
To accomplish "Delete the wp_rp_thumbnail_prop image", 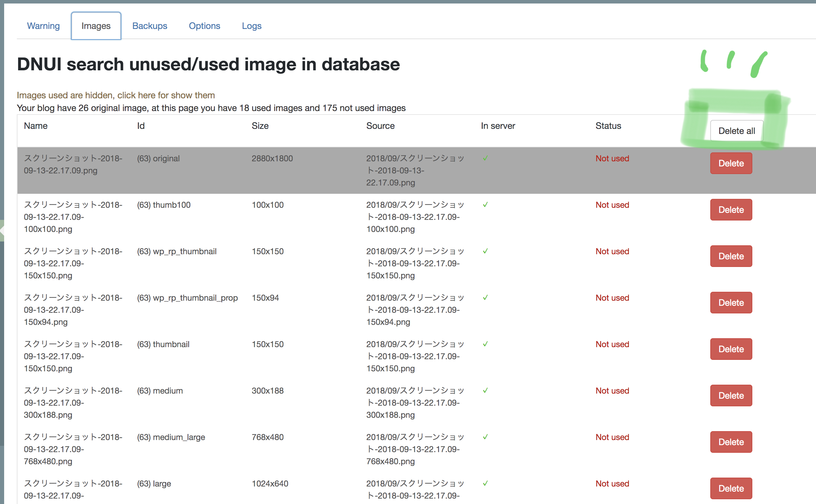I will coord(731,302).
